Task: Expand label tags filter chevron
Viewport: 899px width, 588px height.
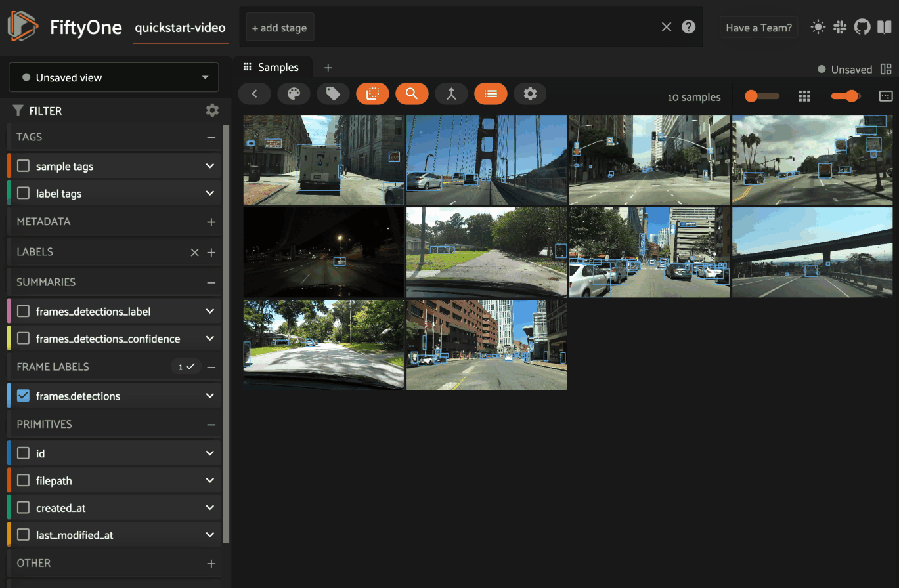Action: click(x=210, y=193)
